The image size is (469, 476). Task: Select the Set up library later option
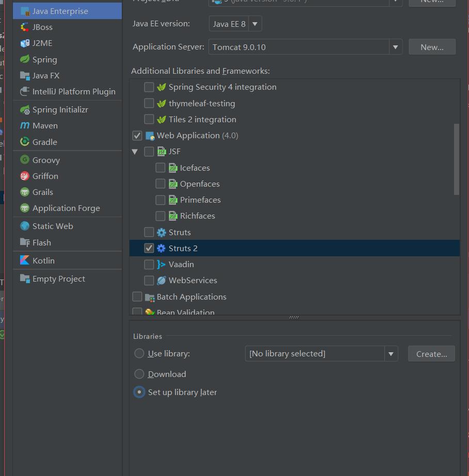tap(139, 392)
